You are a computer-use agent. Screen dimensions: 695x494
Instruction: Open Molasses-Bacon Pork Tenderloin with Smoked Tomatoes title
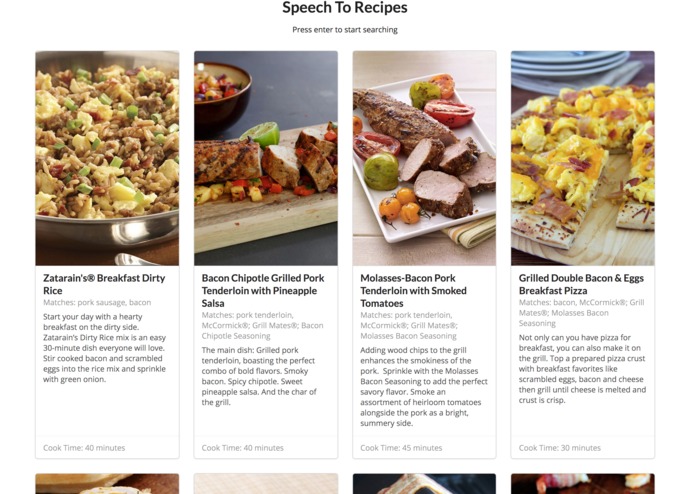pyautogui.click(x=413, y=291)
